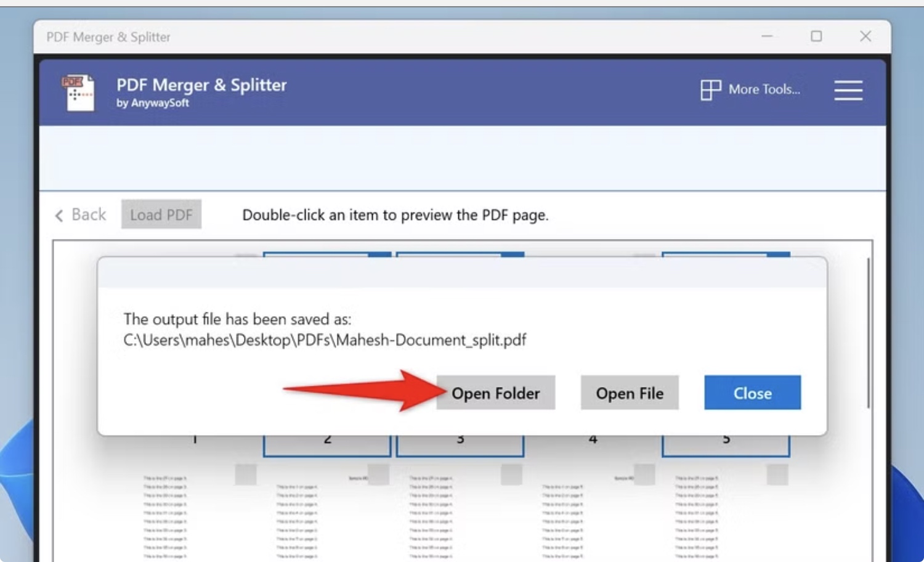This screenshot has height=562, width=924.
Task: Close the PDF Merger & Splitter window
Action: 865,36
